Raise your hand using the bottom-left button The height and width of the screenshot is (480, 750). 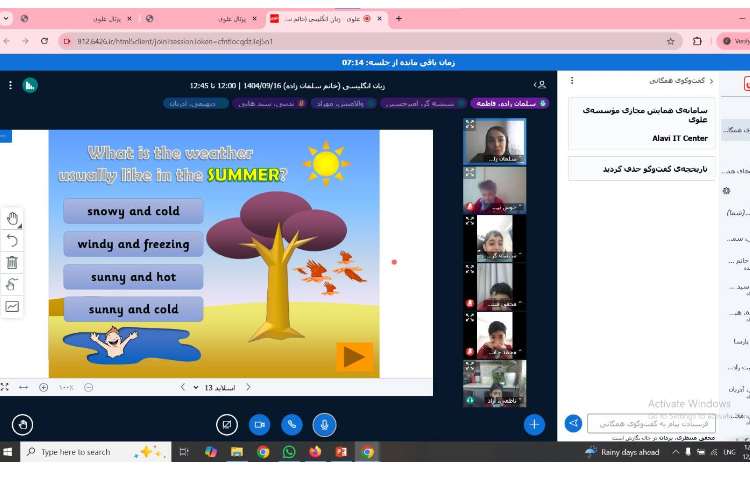click(x=22, y=424)
